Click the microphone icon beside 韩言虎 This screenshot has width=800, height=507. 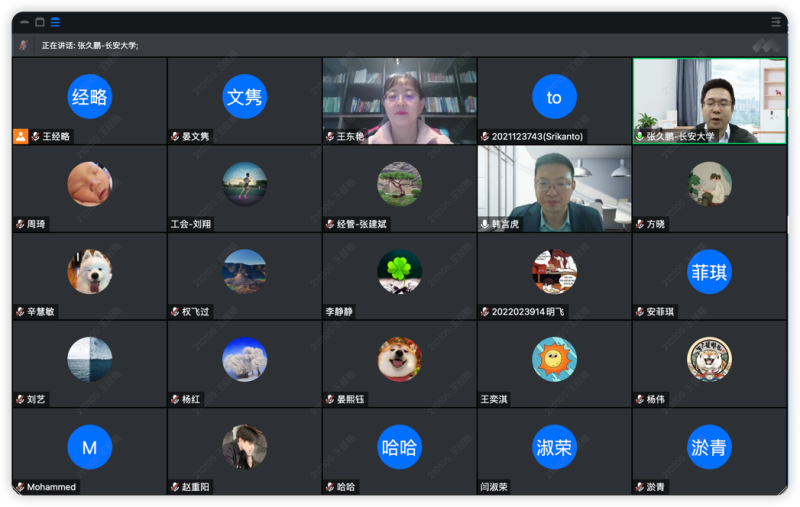[x=485, y=224]
